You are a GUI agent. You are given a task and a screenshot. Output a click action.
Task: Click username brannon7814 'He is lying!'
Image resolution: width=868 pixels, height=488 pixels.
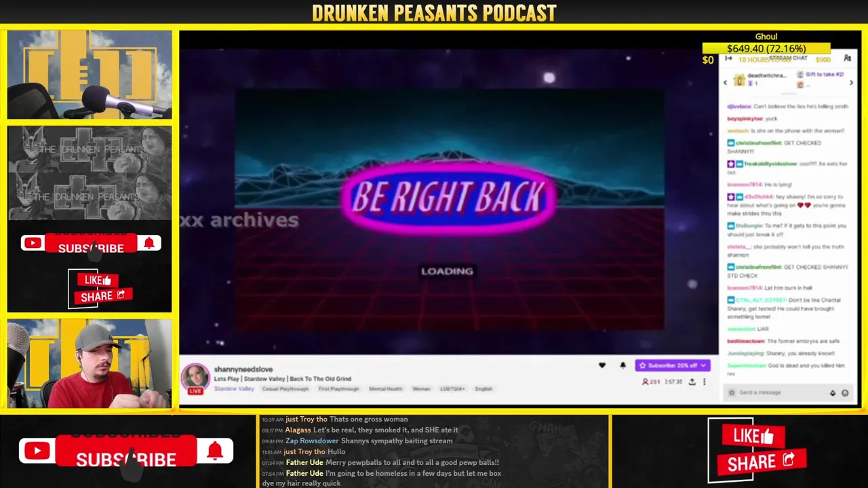coord(745,184)
